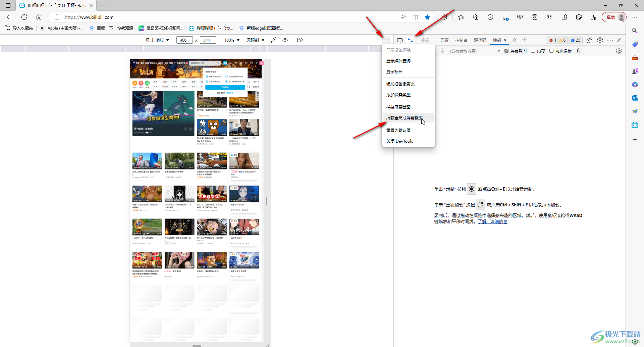Click the blue favorite star icon
This screenshot has width=644, height=347.
click(427, 17)
